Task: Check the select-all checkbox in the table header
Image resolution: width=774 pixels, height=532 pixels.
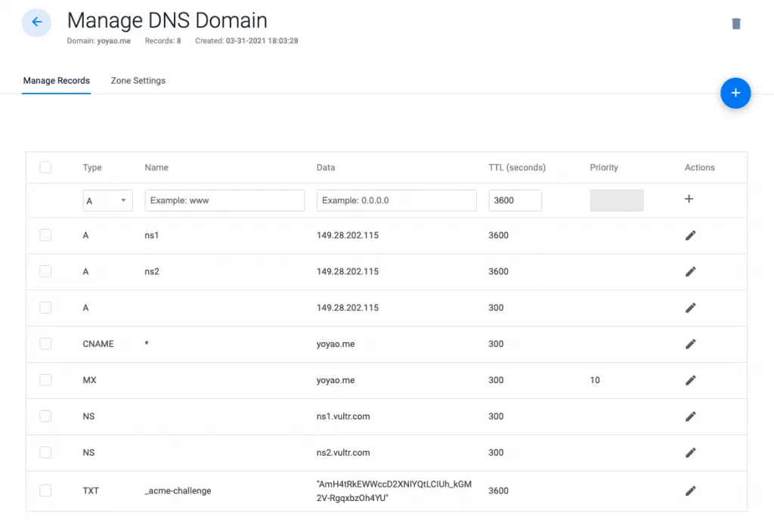Action: point(45,167)
